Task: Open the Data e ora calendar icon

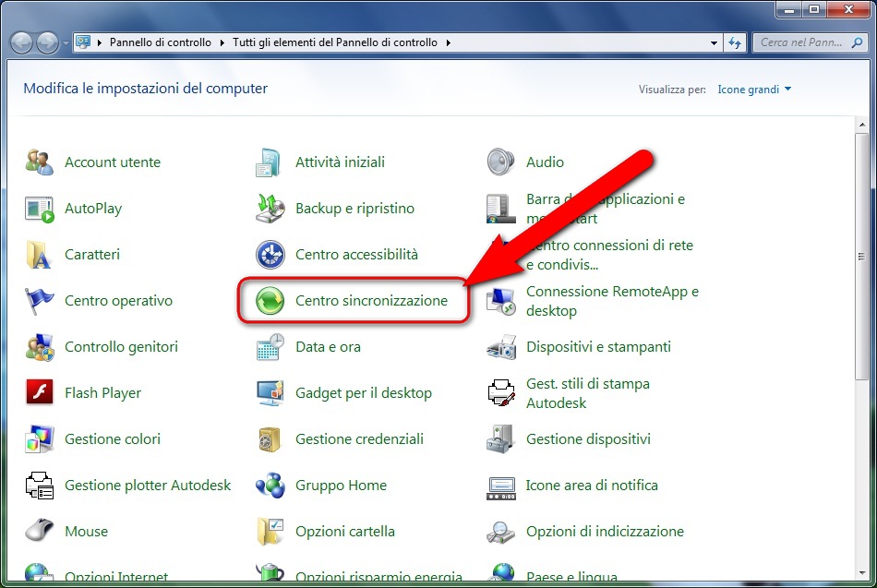Action: [270, 347]
